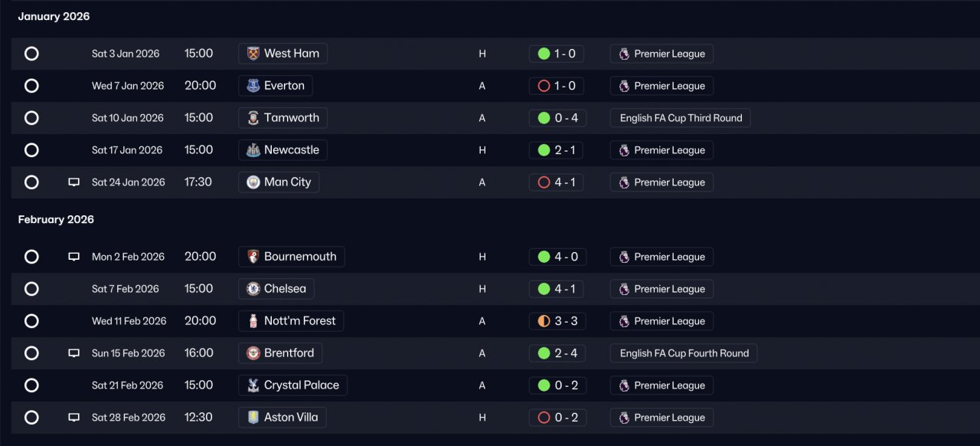Open the 0 - 4 Tamworth match result

(557, 118)
